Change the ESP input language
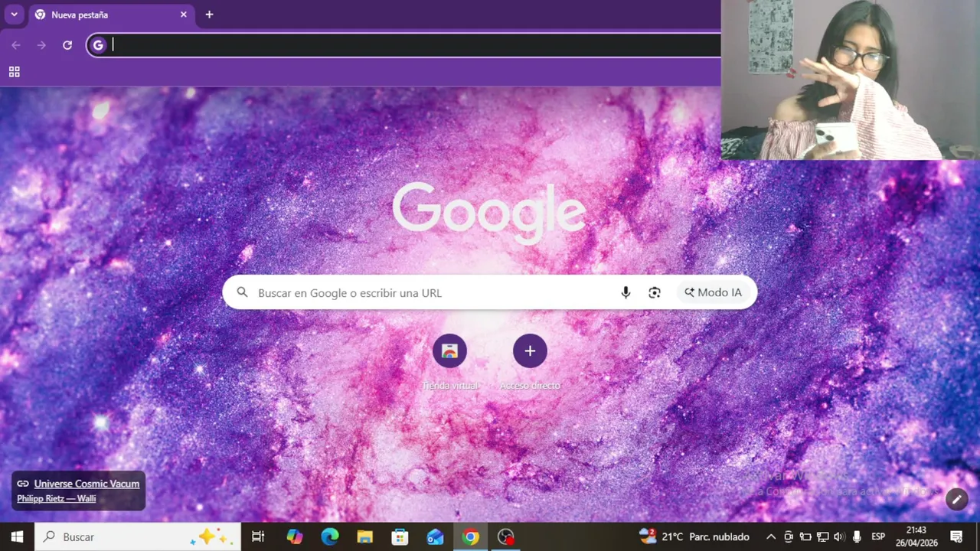 [878, 537]
